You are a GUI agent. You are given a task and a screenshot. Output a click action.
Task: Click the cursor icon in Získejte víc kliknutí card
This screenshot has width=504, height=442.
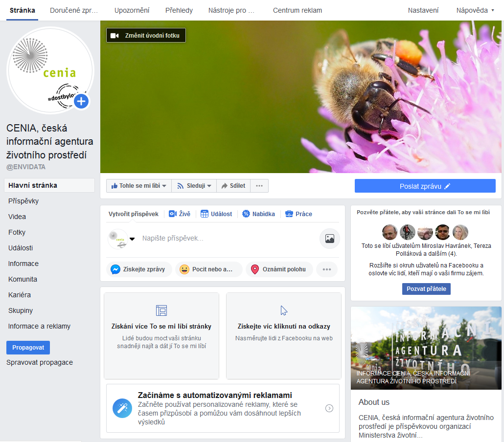click(x=284, y=310)
